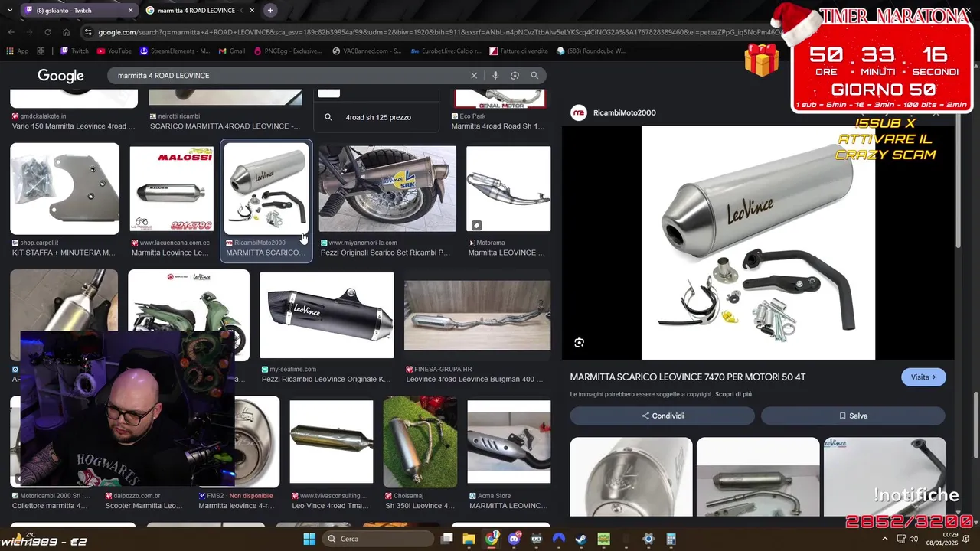This screenshot has width=980, height=551.
Task: Open the volume icon in system tray
Action: pyautogui.click(x=913, y=539)
